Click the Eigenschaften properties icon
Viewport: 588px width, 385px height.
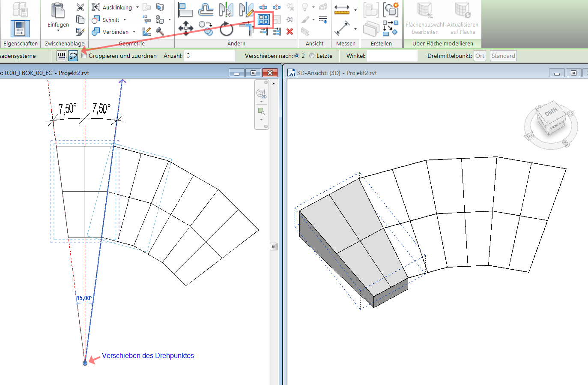pos(20,28)
